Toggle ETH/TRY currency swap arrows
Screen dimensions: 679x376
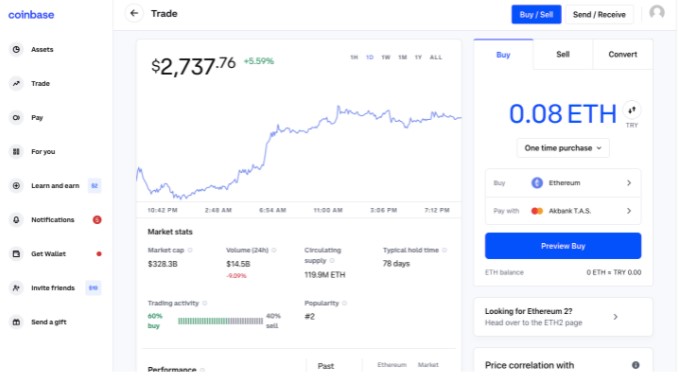click(x=632, y=110)
